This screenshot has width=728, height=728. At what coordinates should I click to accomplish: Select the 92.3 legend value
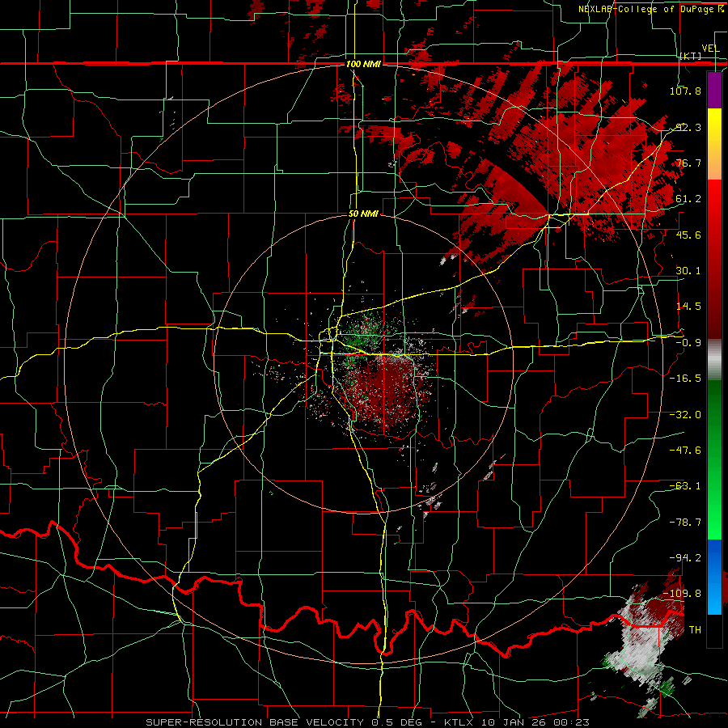pyautogui.click(x=688, y=127)
